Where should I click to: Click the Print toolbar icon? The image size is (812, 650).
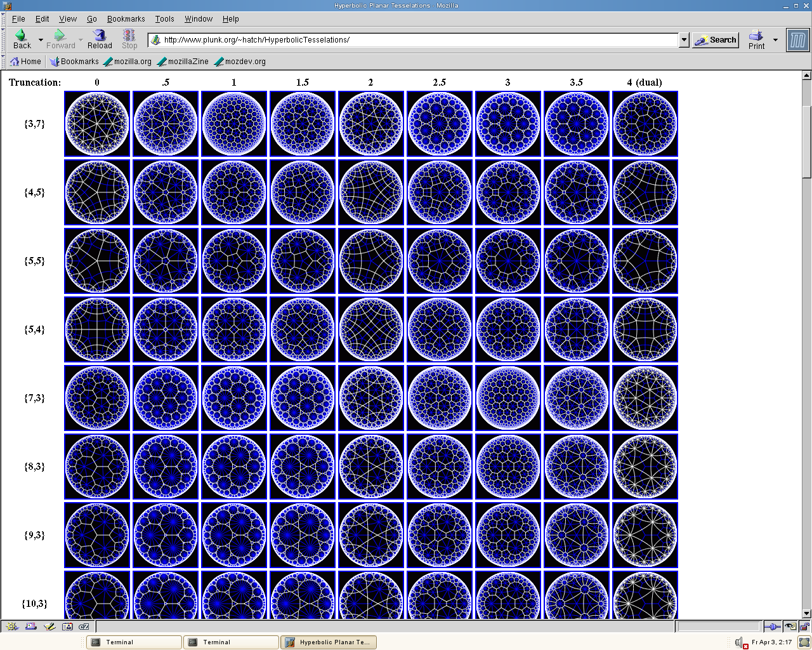756,39
